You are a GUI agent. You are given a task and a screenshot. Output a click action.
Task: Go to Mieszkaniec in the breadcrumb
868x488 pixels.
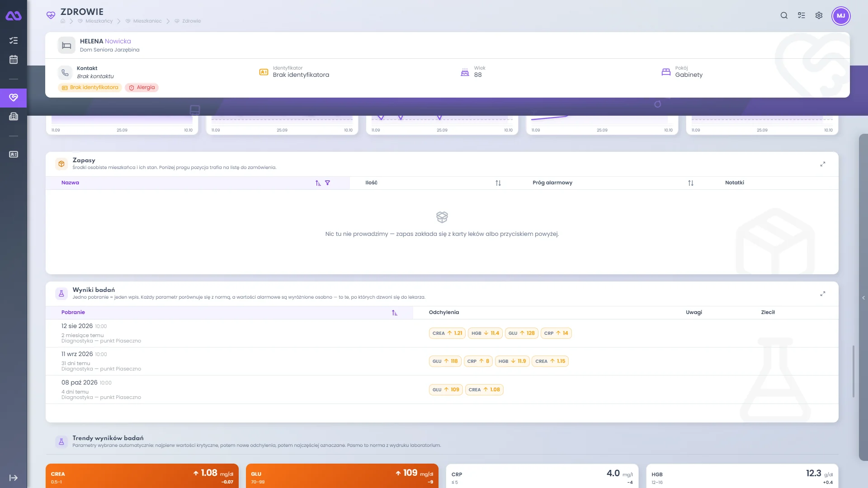[144, 21]
